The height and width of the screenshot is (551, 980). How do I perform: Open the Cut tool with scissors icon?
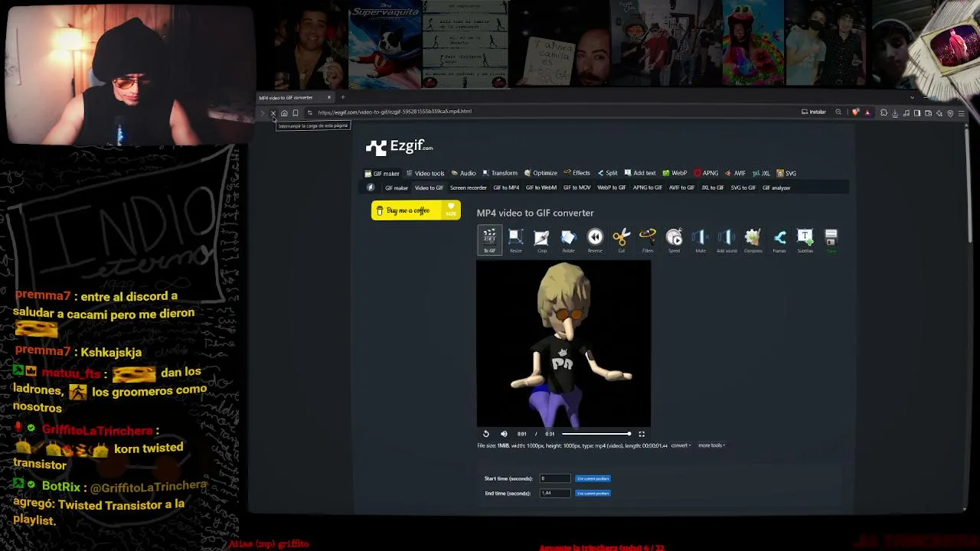621,240
